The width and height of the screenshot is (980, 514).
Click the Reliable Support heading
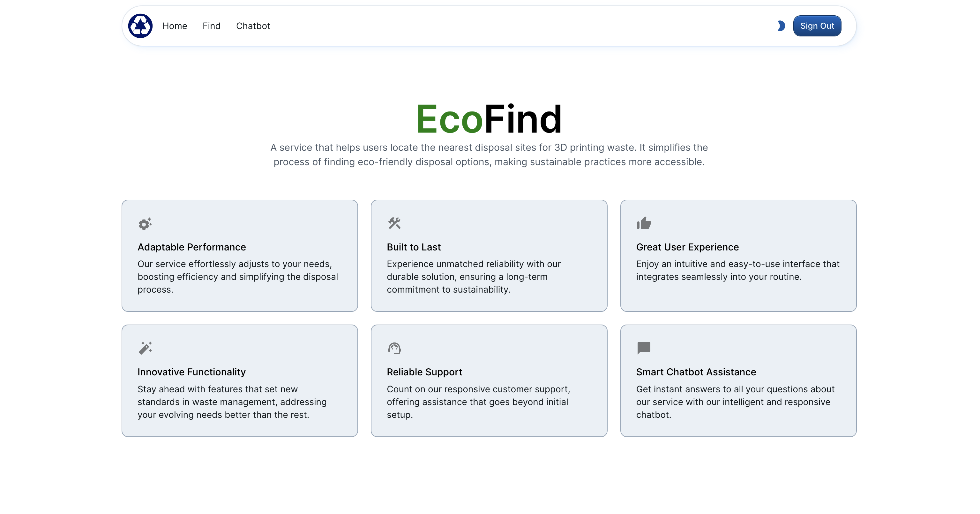pos(424,372)
